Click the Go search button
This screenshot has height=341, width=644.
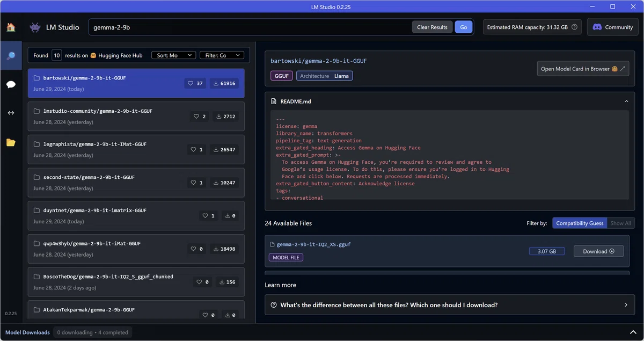point(463,27)
